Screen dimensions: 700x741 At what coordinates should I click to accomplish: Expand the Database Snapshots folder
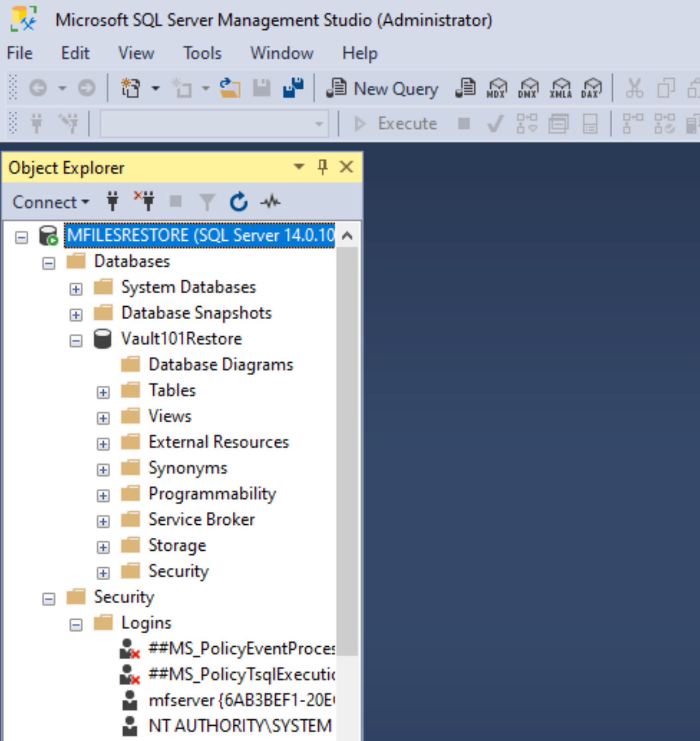point(76,315)
